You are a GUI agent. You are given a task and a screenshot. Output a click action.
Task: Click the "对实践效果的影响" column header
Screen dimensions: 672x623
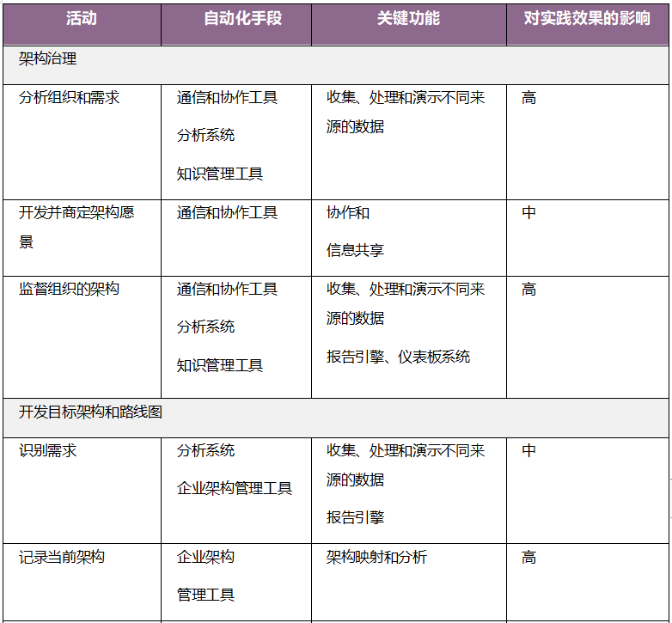point(587,18)
